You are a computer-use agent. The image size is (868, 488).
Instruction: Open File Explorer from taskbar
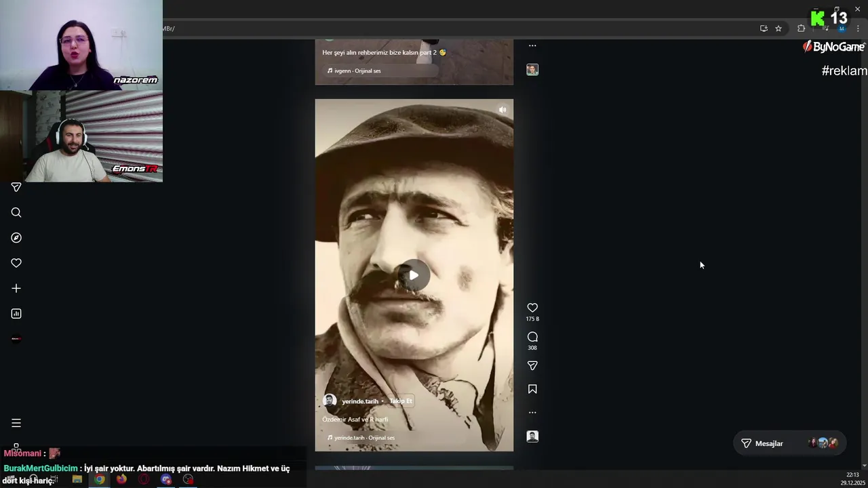77,479
